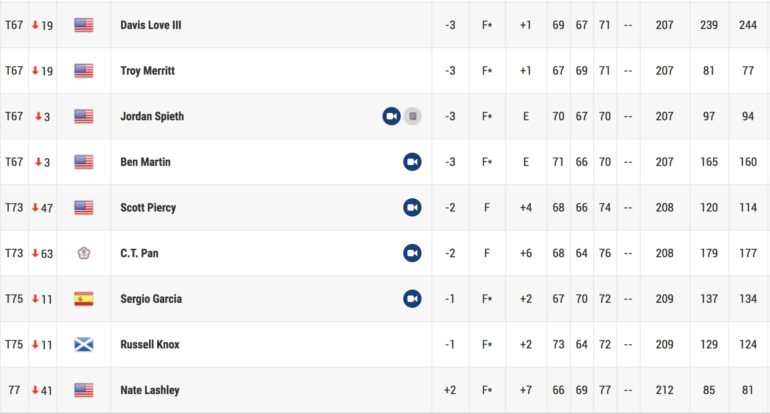Screen dimensions: 770x414
Task: Select the Scotland flag next to Russell Knox
Action: tap(83, 345)
